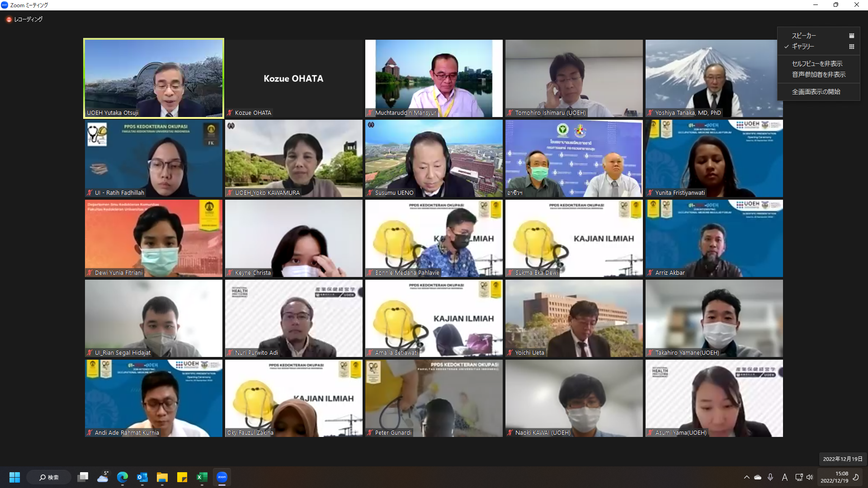Screen dimensions: 868x488
Task: Select Amalia Setiawati's video tile
Action: (x=434, y=318)
